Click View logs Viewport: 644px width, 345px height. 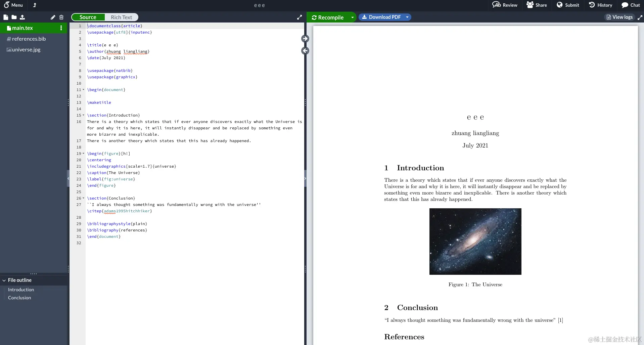point(619,17)
